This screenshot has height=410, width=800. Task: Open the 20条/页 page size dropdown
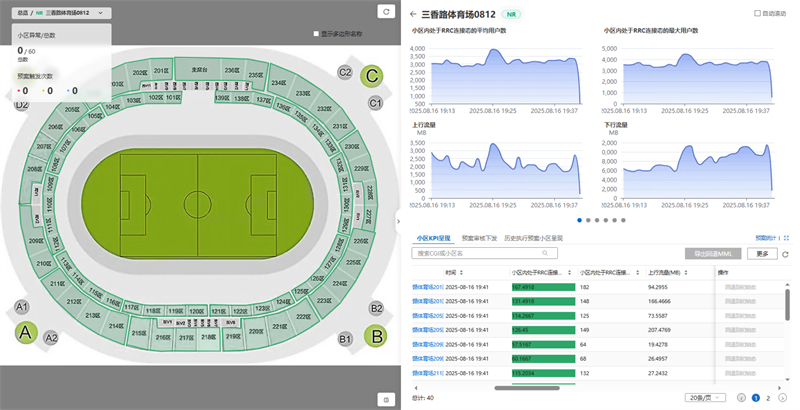(706, 397)
